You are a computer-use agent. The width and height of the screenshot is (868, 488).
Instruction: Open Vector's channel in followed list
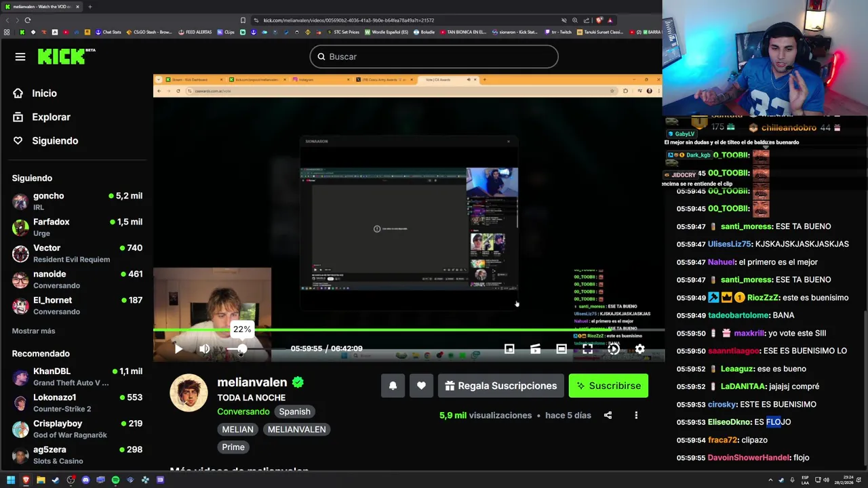tap(77, 253)
